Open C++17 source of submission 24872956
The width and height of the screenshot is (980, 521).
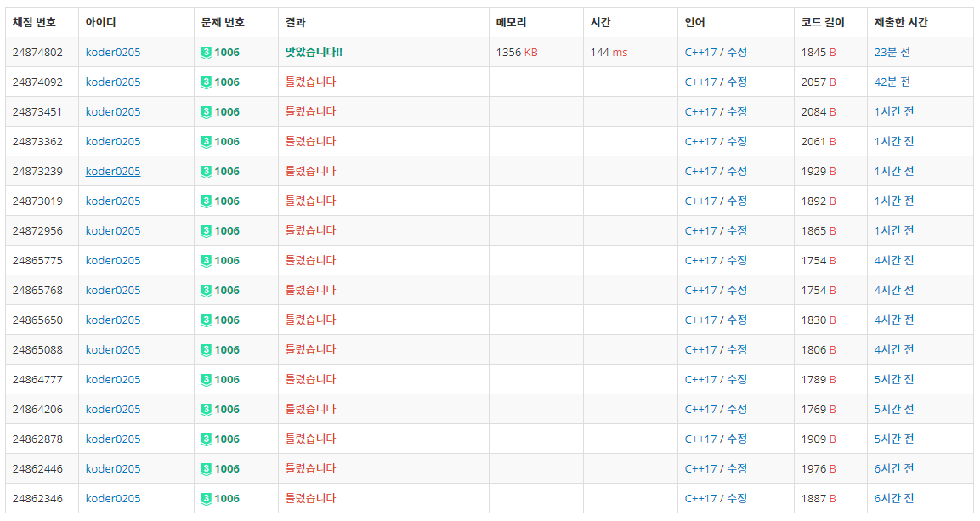click(700, 230)
